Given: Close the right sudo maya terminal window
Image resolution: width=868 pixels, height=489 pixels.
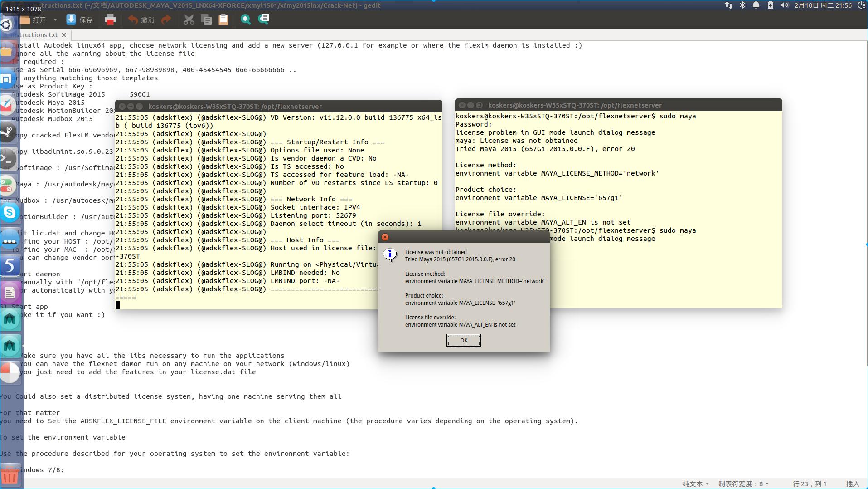Looking at the screenshot, I should click(462, 105).
